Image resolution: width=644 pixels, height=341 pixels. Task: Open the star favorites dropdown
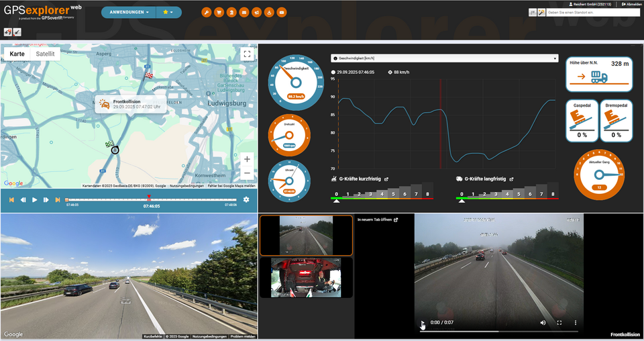[168, 12]
